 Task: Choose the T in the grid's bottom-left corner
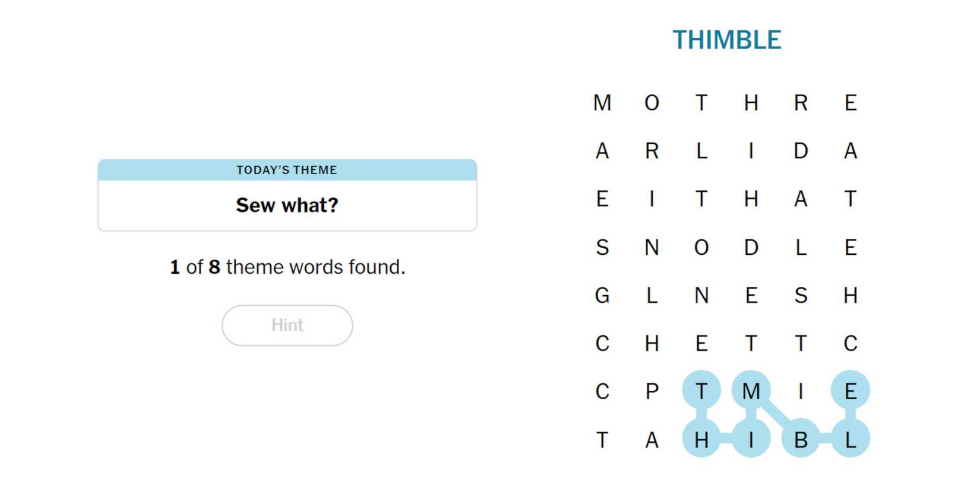pos(602,440)
